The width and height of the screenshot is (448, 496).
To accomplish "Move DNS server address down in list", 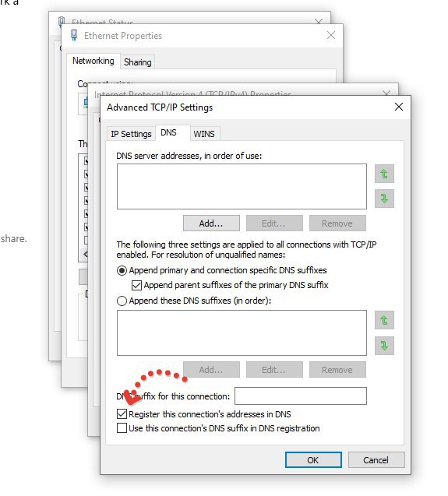I will point(384,199).
